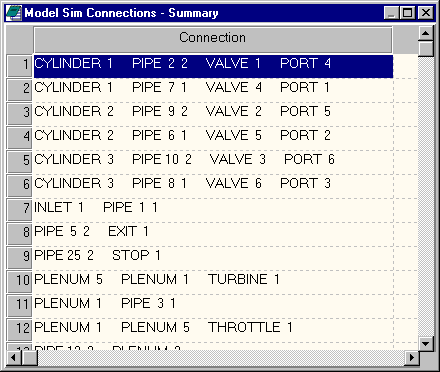The image size is (440, 372).
Task: Select row header number 9
Action: 19,257
